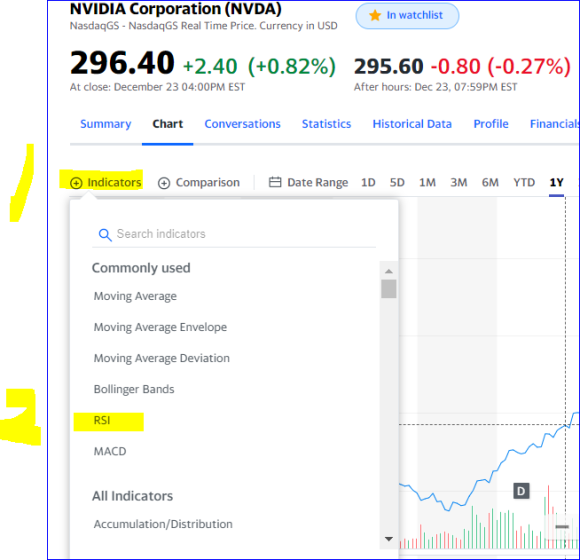The image size is (580, 560).
Task: Open the Comparison dropdown
Action: 199,183
